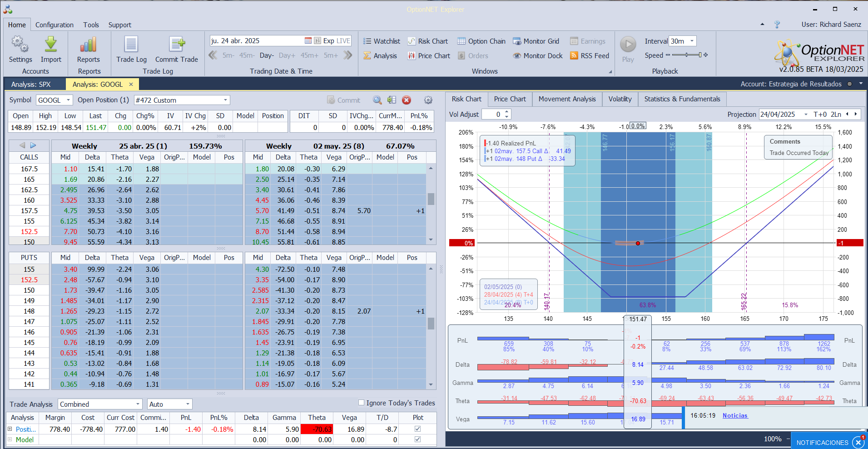Open Price Chart from the Windows ribbon group
This screenshot has width=868, height=449.
(429, 56)
